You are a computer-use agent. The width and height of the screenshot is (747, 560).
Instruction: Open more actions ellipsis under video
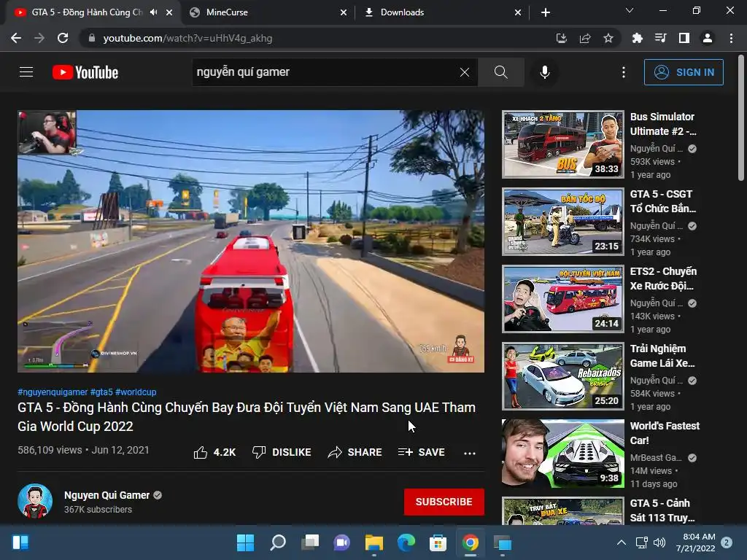470,453
